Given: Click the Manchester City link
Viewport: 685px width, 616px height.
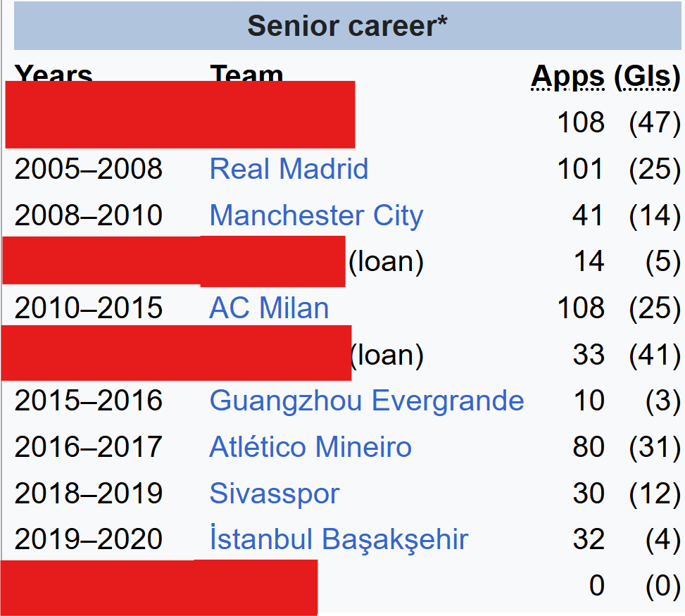Looking at the screenshot, I should point(316,215).
